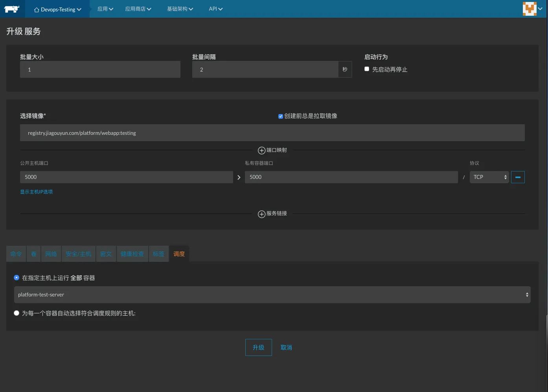Select 在指定主机上运行全部容器 radio

click(17, 278)
